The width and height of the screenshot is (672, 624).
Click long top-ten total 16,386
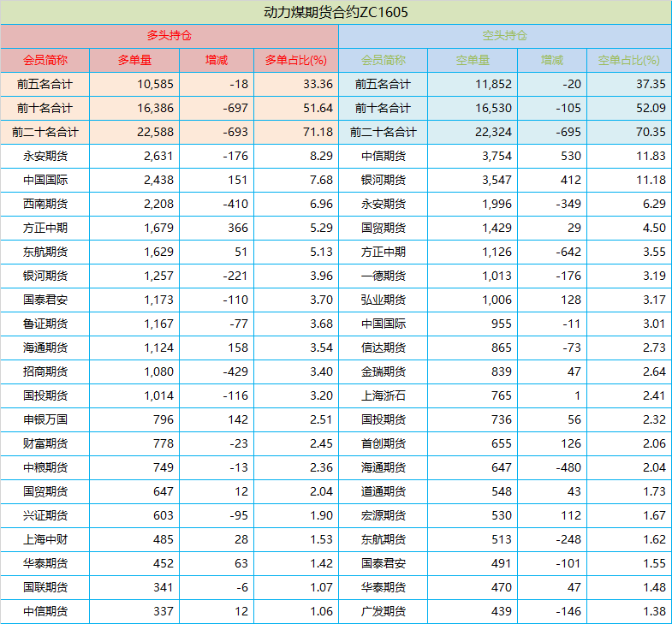point(155,108)
